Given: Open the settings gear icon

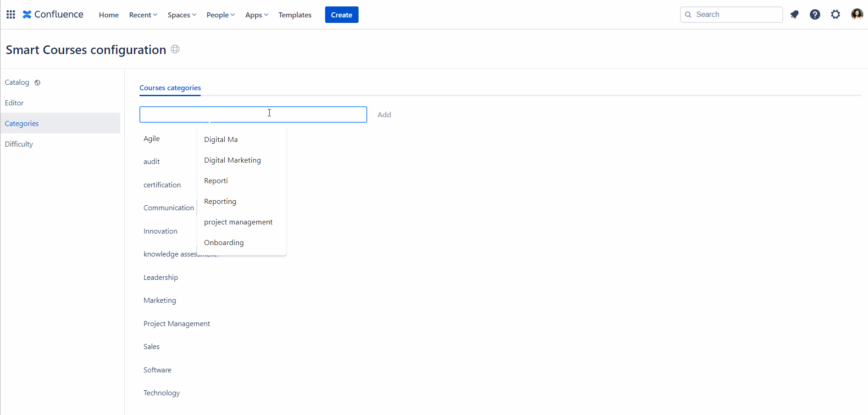Looking at the screenshot, I should click(x=835, y=15).
